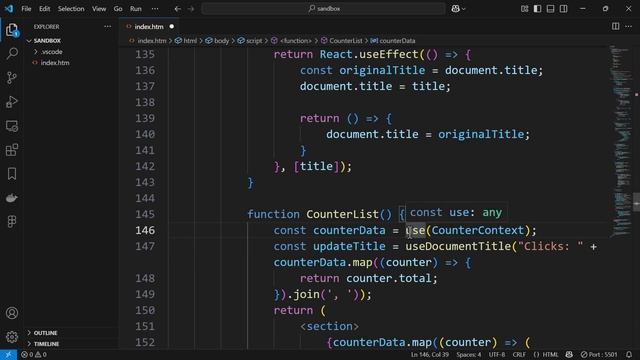Expand the OUTLINE section

45,333
